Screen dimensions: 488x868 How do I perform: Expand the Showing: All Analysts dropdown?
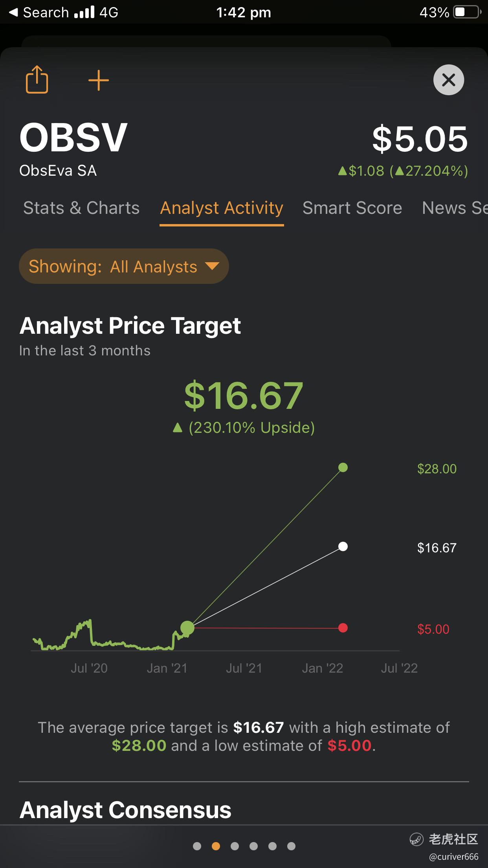pyautogui.click(x=124, y=266)
